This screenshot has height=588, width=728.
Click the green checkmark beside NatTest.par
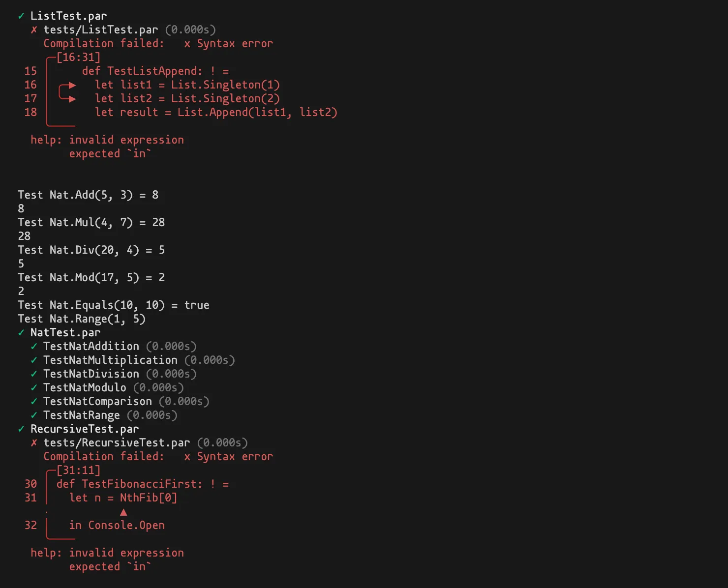[21, 333]
